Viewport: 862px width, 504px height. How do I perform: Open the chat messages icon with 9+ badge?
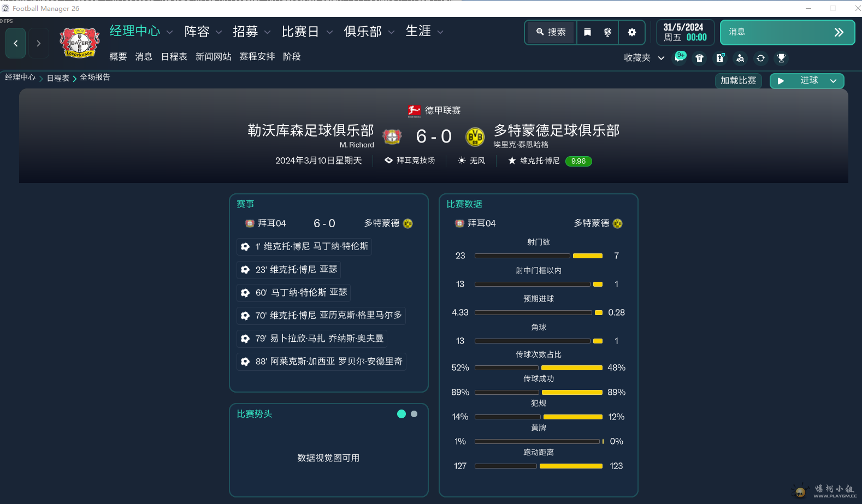[679, 58]
